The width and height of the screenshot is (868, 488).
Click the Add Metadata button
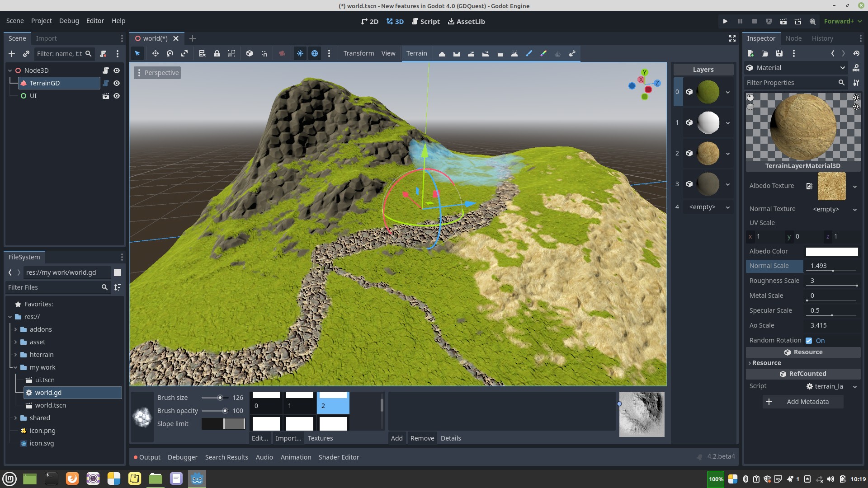click(x=803, y=402)
